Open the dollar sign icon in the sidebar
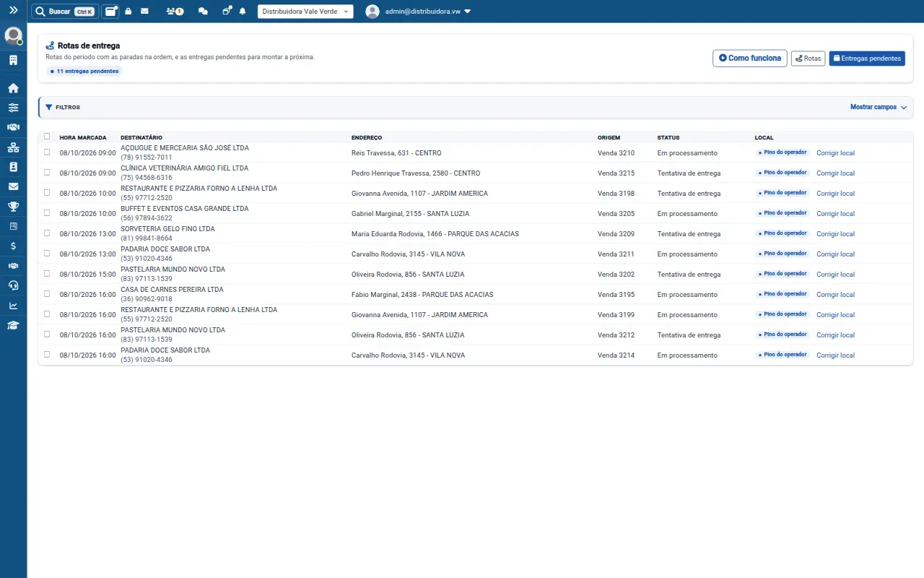 tap(13, 246)
